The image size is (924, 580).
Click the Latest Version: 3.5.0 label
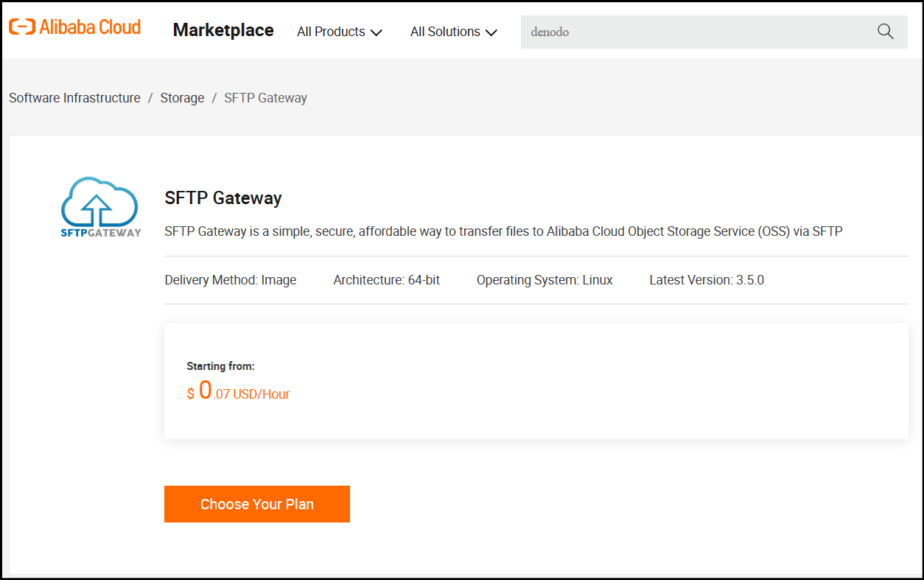coord(706,280)
